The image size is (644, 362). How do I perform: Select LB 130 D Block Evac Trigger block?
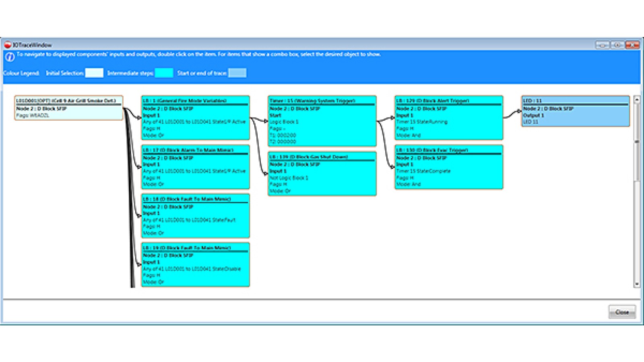click(449, 167)
